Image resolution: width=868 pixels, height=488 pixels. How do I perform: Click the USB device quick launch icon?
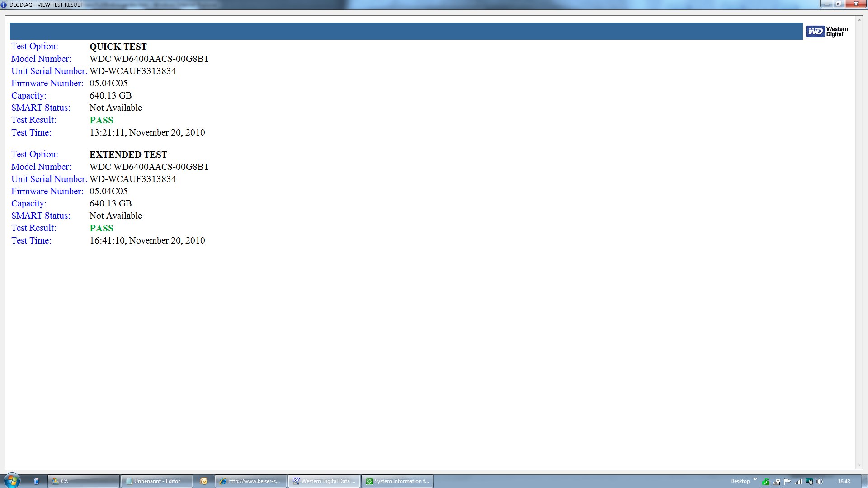point(37,481)
